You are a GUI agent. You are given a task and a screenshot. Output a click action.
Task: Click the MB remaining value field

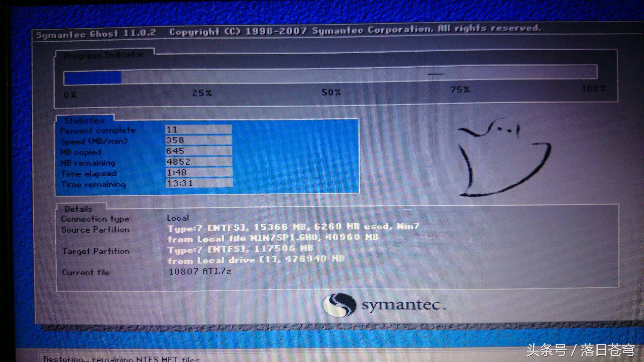(x=199, y=162)
